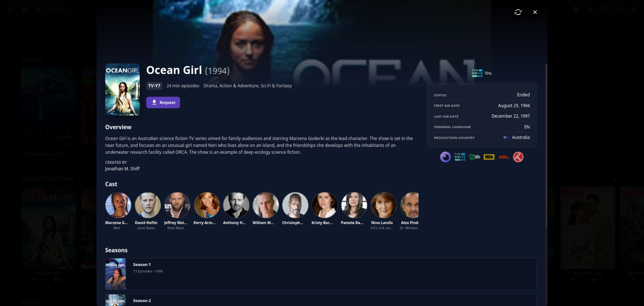The height and width of the screenshot is (306, 644).
Task: Click the TV-Y7 rating badge
Action: tap(154, 86)
